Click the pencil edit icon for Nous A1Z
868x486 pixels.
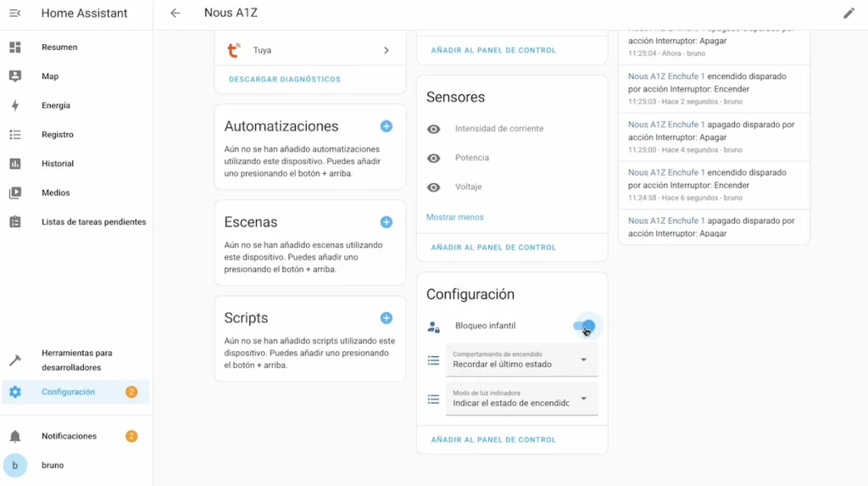point(849,14)
